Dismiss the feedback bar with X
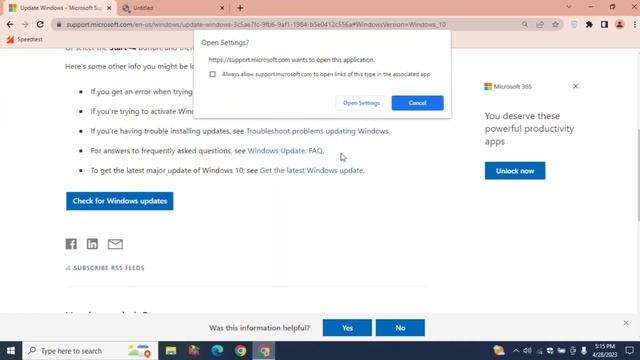 (x=626, y=323)
